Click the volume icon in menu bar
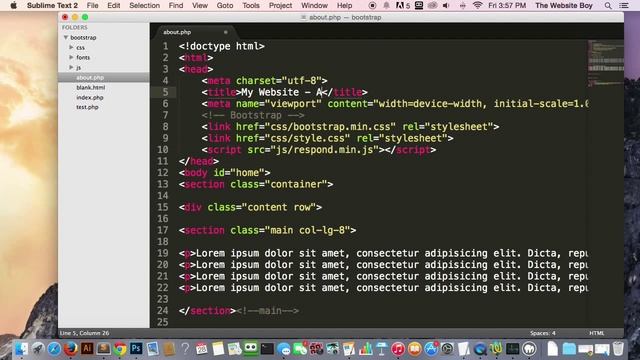The image size is (640, 360). point(446,6)
